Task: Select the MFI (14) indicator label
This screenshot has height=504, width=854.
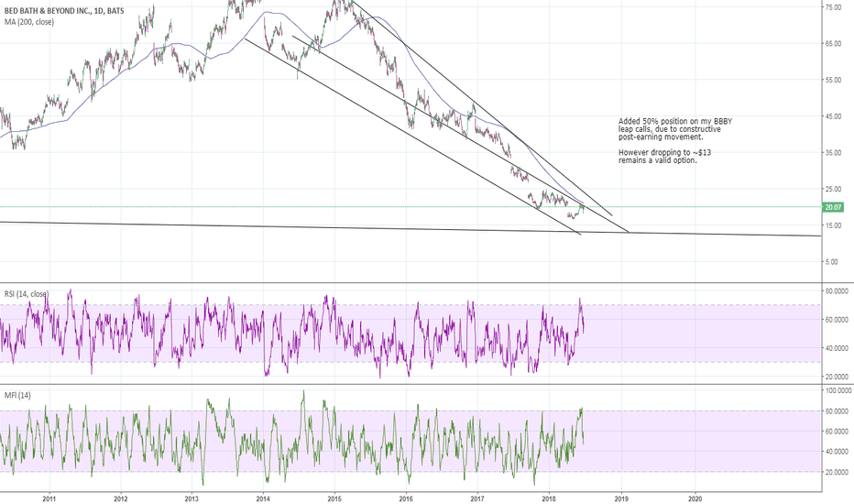Action: (17, 395)
